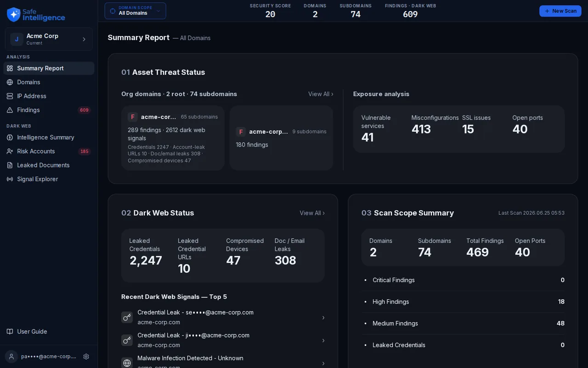Screen dimensions: 588x368
Task: Click the Signal Explorer radio icon
Action: click(x=10, y=179)
